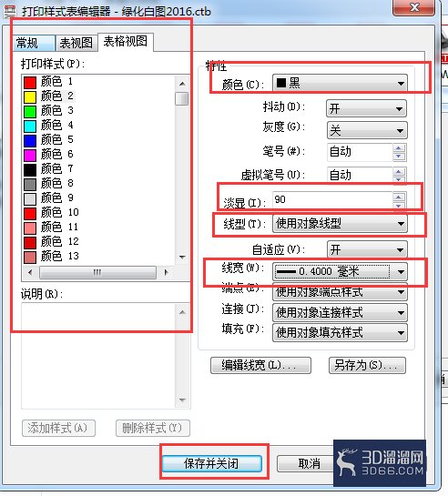The image size is (448, 496).
Task: Click the 保存并关闭 button
Action: 211,464
